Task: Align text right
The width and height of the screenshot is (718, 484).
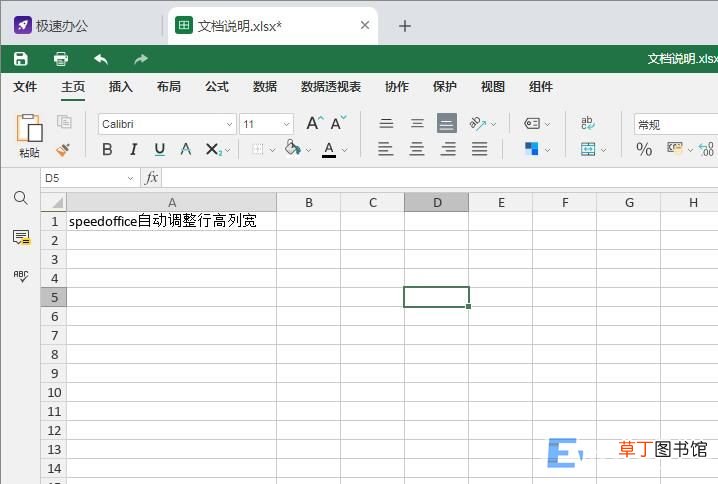Action: tap(448, 149)
